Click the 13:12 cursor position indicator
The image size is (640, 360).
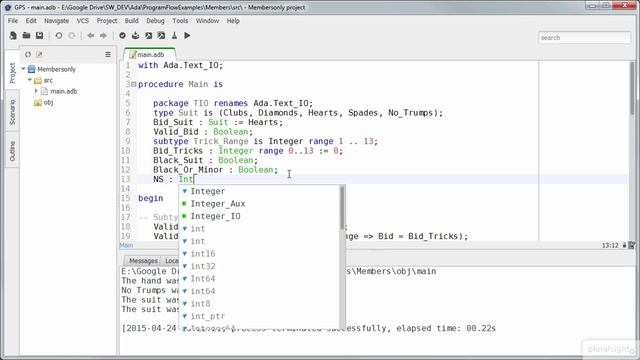610,245
